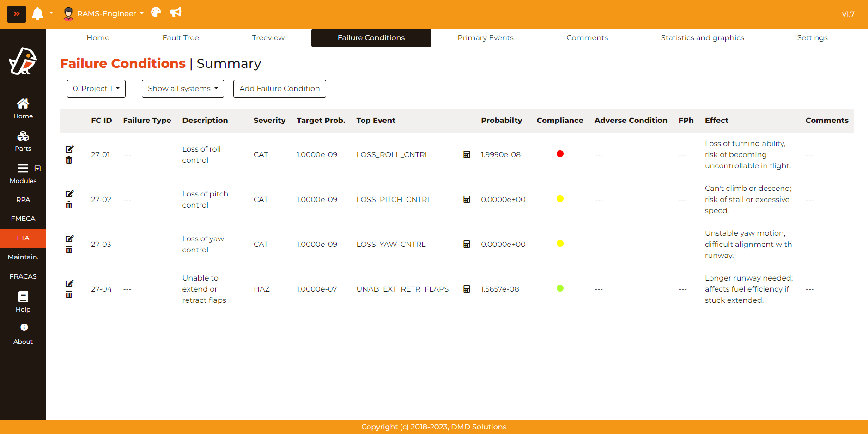Sort by the Severity column header
Image resolution: width=868 pixels, height=434 pixels.
click(269, 121)
